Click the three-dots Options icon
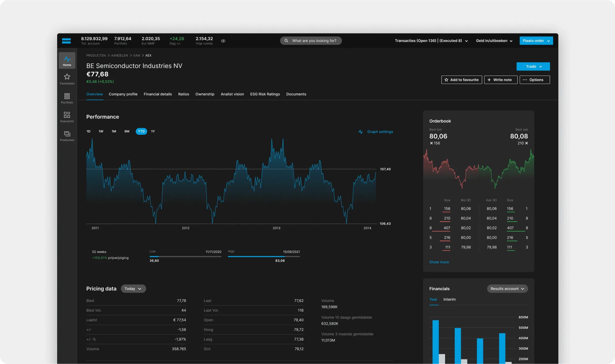 (x=525, y=80)
